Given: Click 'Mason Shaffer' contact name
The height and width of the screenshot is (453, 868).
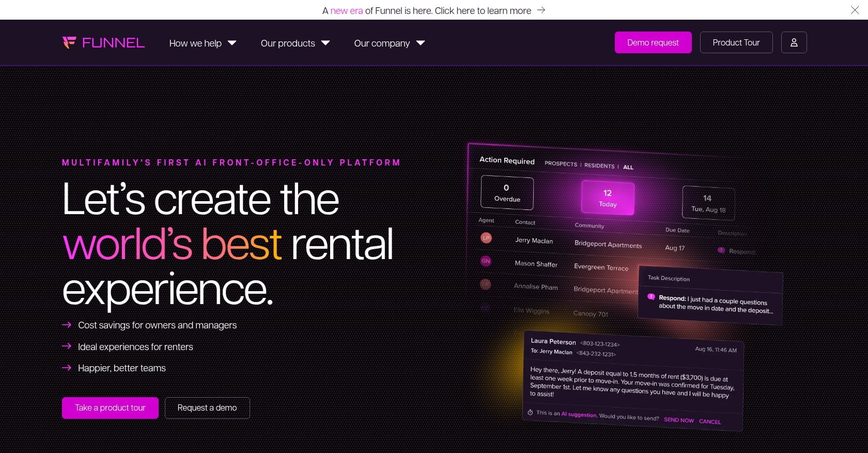Looking at the screenshot, I should [x=536, y=264].
